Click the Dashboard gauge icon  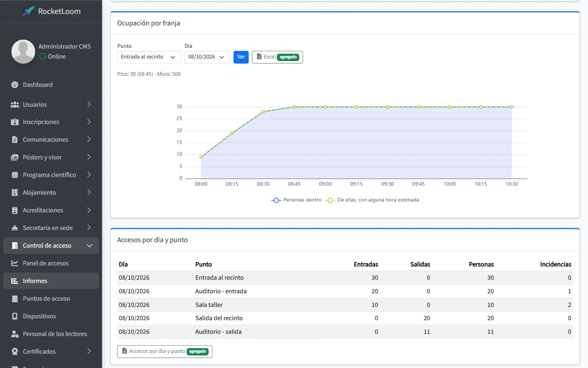pos(15,85)
